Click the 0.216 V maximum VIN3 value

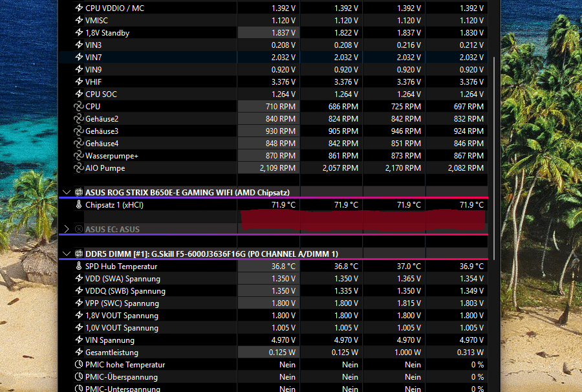[x=409, y=45]
